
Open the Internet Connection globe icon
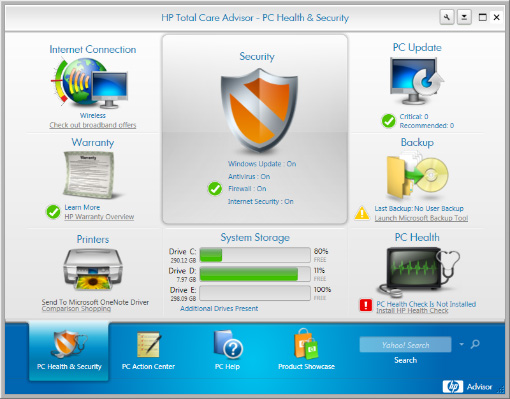(89, 83)
